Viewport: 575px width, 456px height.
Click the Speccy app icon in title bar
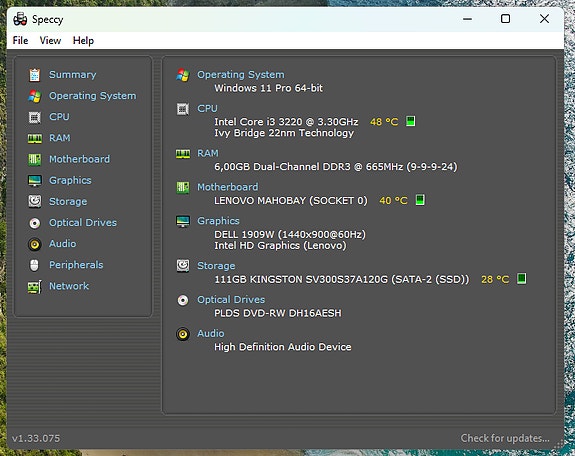pyautogui.click(x=20, y=19)
